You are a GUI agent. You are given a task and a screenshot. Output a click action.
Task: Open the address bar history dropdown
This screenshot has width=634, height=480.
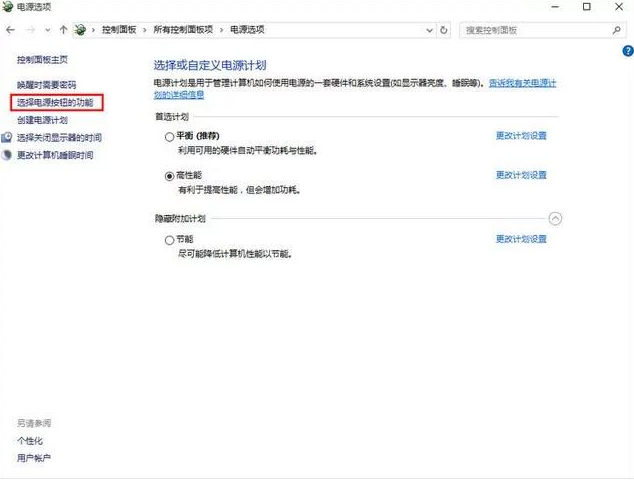point(427,30)
